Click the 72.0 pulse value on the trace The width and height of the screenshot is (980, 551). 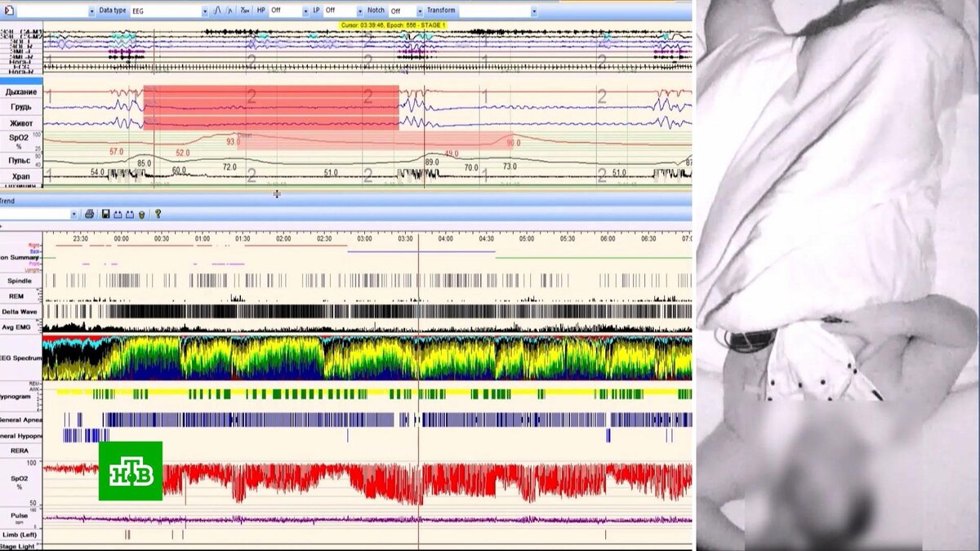tap(229, 167)
